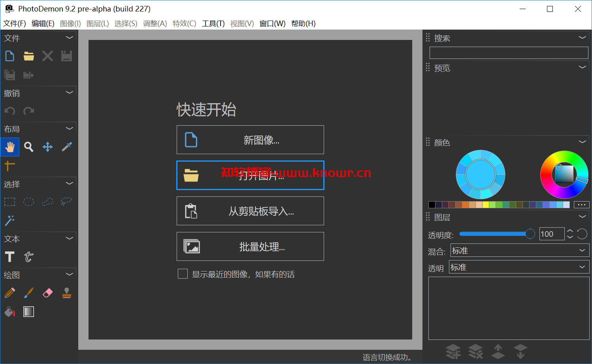Click the yellow palette swatch
Viewport: 592px width, 364px height.
coord(486,205)
